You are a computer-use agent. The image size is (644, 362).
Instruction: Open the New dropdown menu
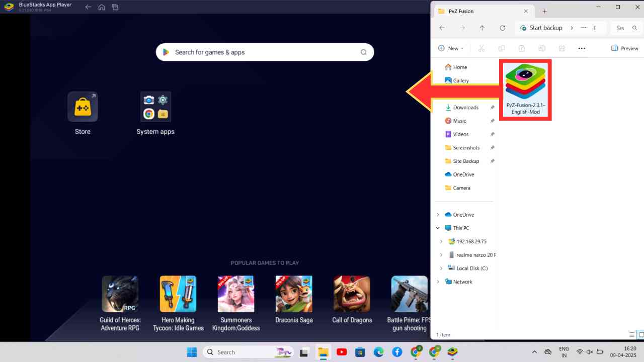[451, 48]
